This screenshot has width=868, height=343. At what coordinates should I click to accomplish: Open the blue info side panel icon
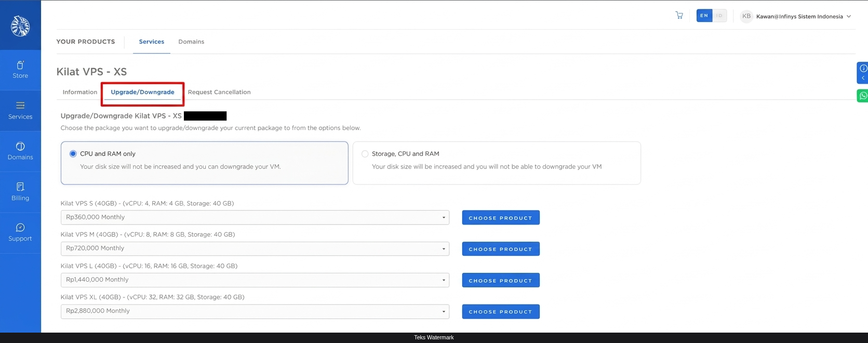tap(862, 73)
